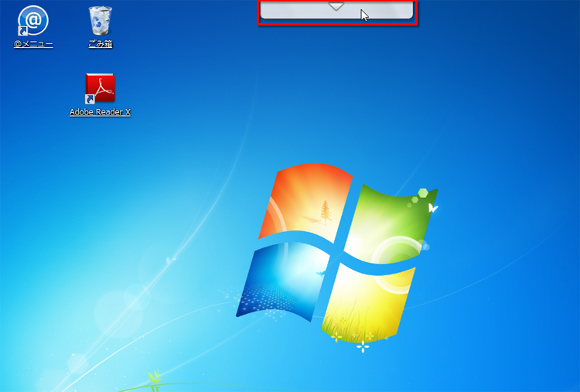Launch Adobe Reader X shortcut icon
Screen dimensions: 580x392
[101, 88]
